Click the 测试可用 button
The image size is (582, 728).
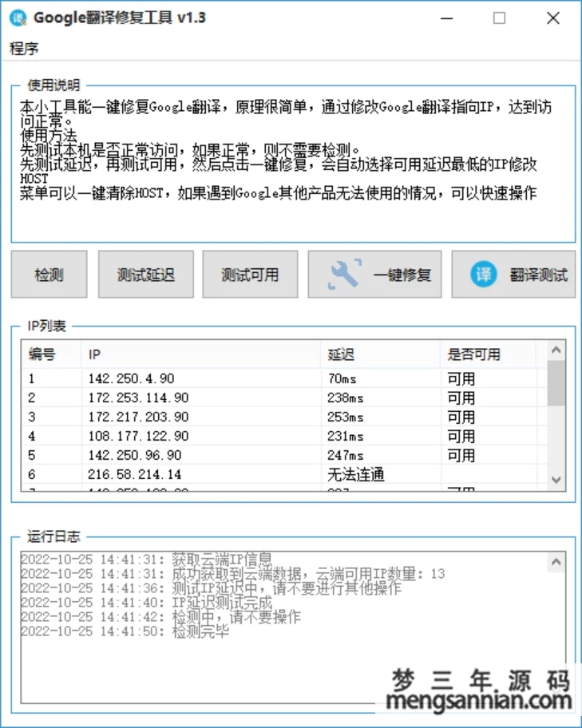pos(250,275)
